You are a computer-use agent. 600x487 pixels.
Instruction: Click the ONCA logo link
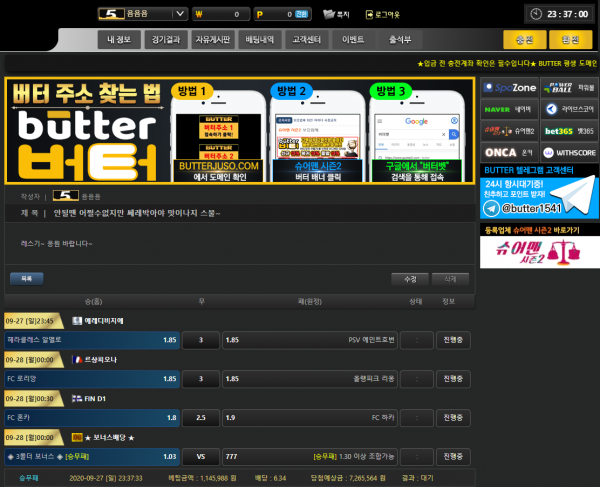[510, 152]
